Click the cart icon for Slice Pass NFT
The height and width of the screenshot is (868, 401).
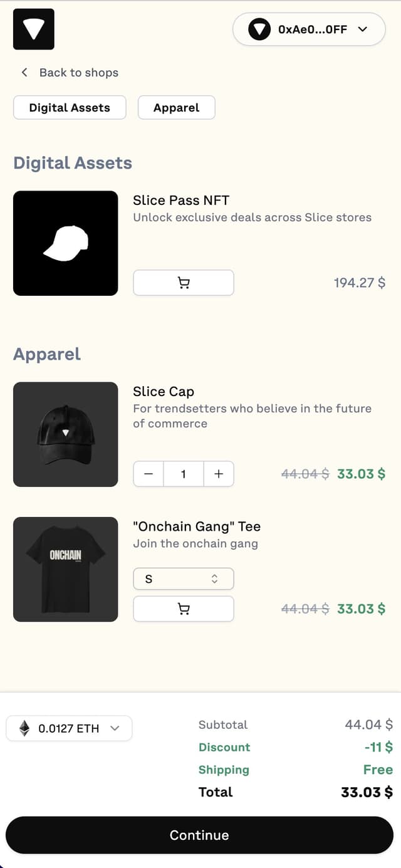pos(183,283)
